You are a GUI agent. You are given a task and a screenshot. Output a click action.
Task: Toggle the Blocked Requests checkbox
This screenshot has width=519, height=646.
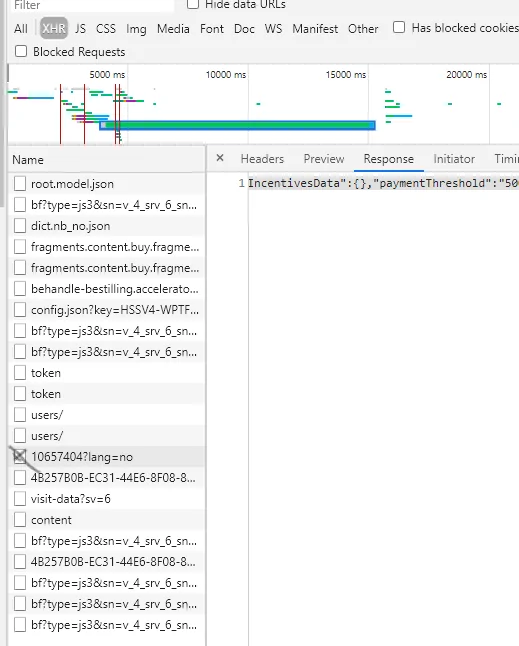pyautogui.click(x=21, y=51)
